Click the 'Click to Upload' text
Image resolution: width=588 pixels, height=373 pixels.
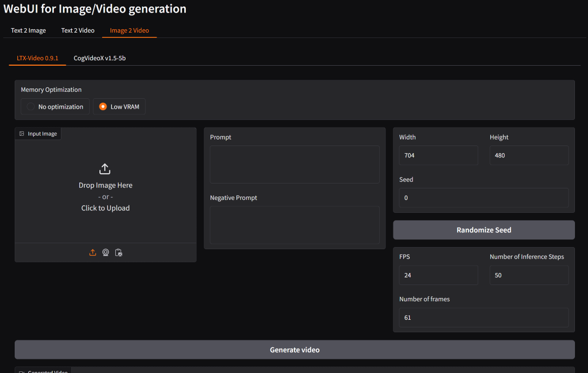pyautogui.click(x=105, y=208)
